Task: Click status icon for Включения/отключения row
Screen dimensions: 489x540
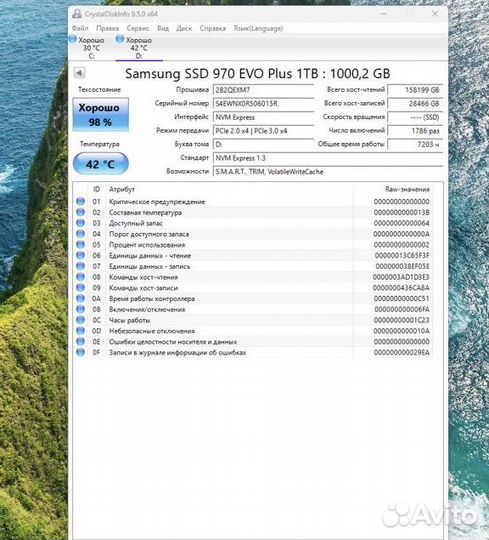Action: pyautogui.click(x=80, y=309)
